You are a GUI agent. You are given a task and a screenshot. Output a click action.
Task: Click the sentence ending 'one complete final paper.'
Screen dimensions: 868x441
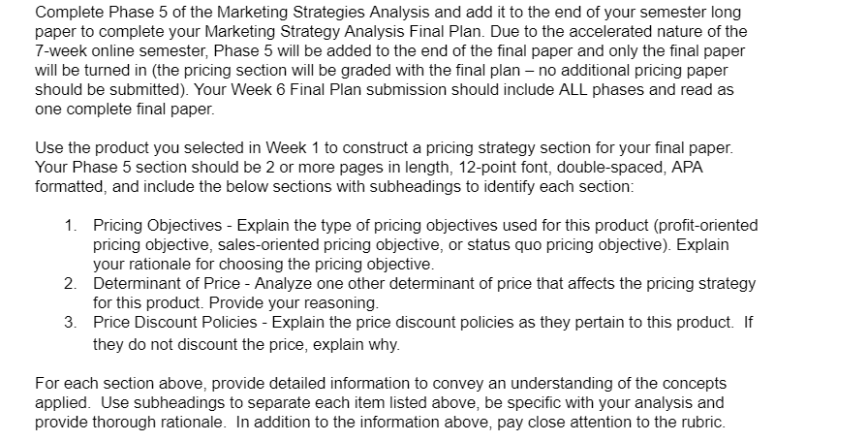(125, 110)
